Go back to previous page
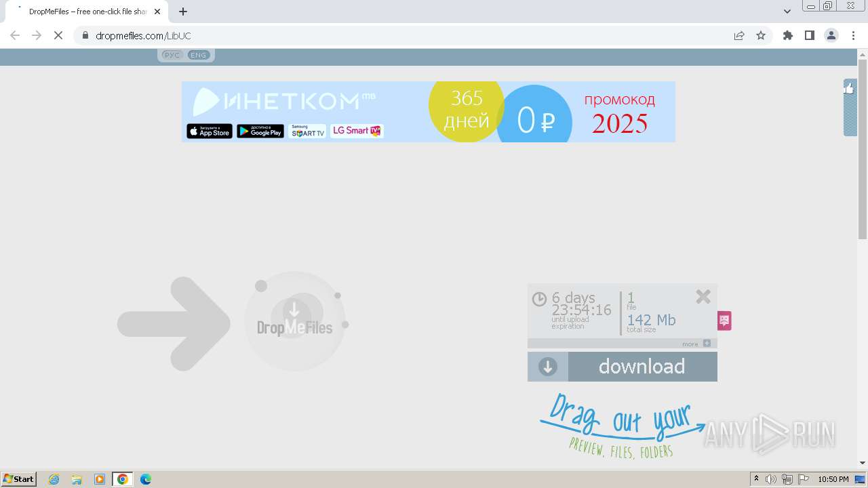 point(15,35)
